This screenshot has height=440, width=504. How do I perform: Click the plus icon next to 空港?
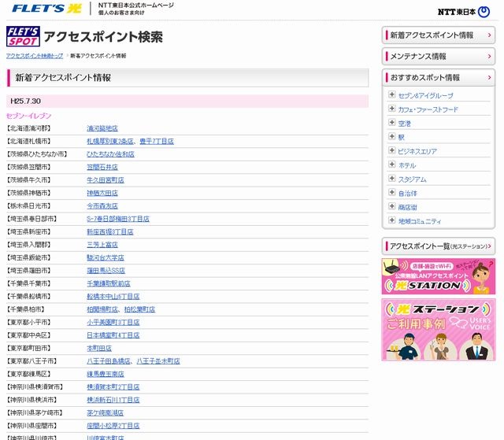point(391,122)
